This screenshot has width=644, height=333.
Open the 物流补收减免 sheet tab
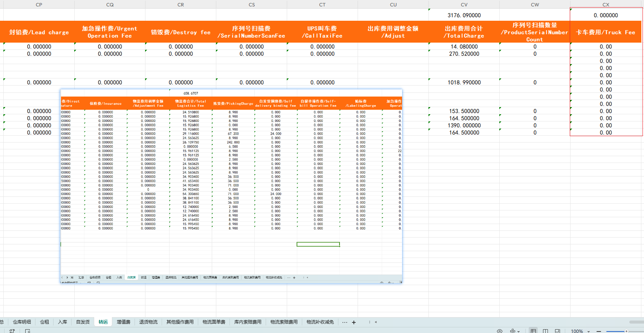pos(320,322)
